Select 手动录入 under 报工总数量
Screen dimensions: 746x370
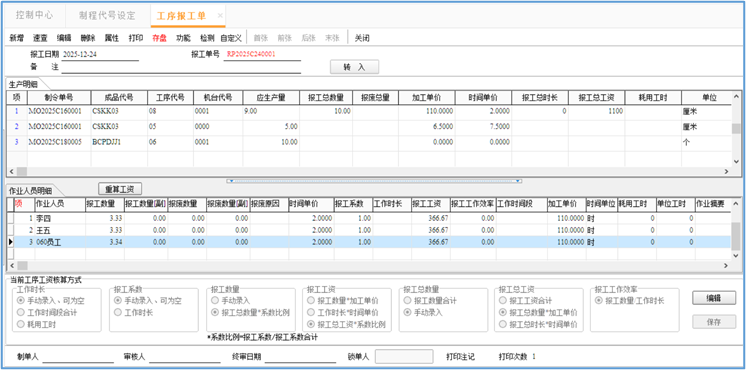point(423,313)
